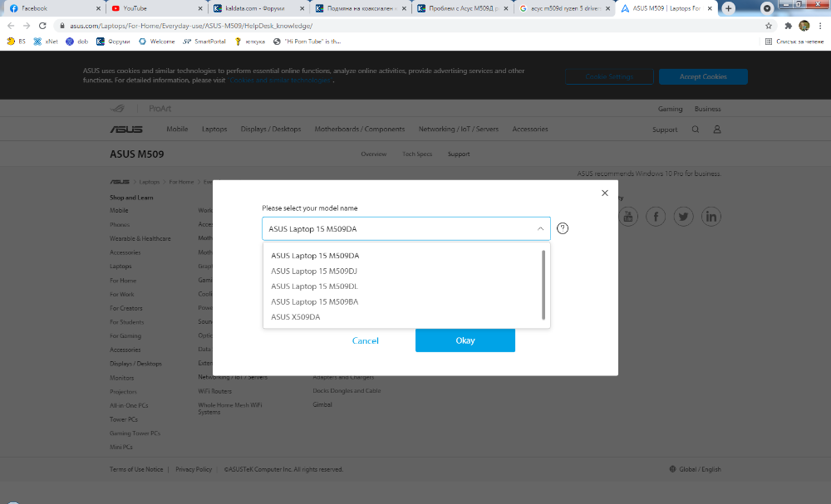Open the LinkedIn social icon
Image resolution: width=831 pixels, height=504 pixels.
point(711,217)
